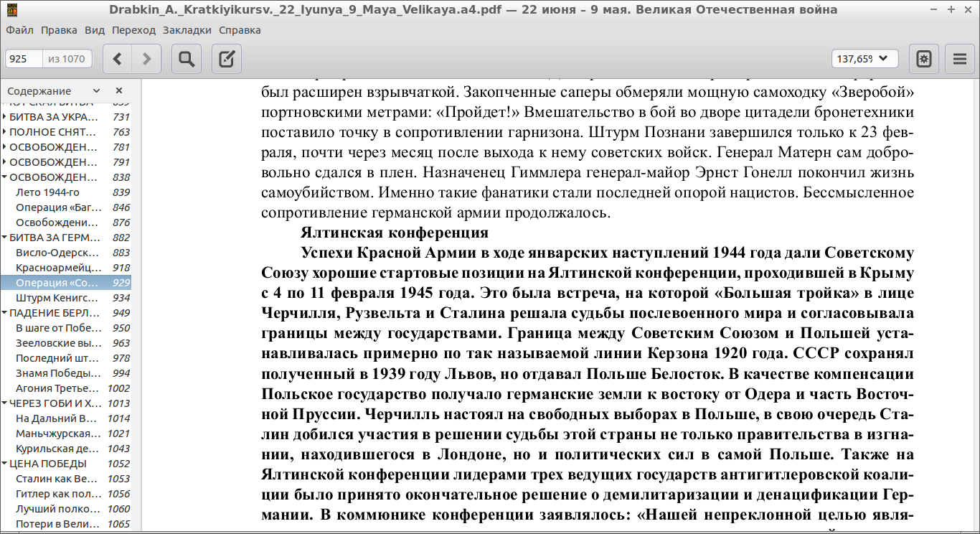Open the Лето 1944-го outline entry
This screenshot has width=980, height=534.
(47, 192)
